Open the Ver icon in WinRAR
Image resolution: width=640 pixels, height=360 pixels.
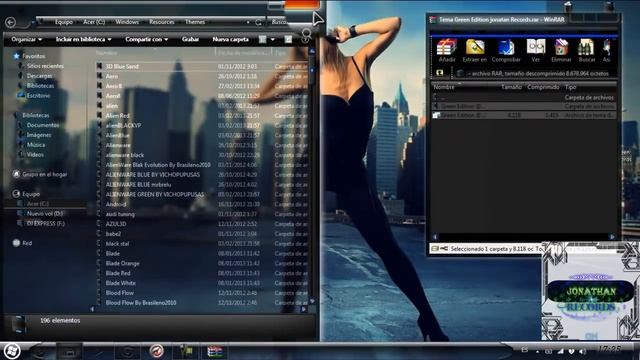pyautogui.click(x=536, y=51)
